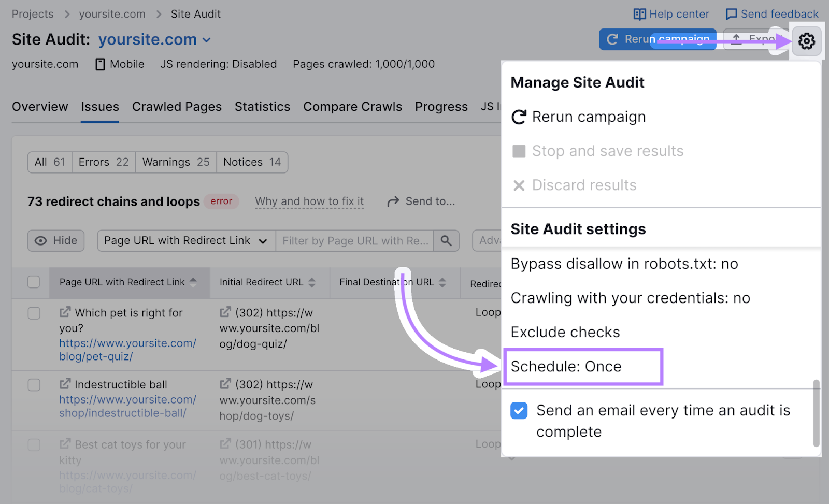Screen dimensions: 829x504
Task: Hide this issue with the eye Hide button
Action: pyautogui.click(x=56, y=241)
